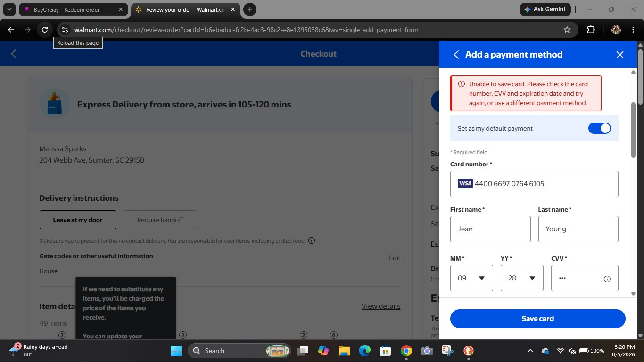Click the info icon beside no contact delivery note

tap(312, 240)
